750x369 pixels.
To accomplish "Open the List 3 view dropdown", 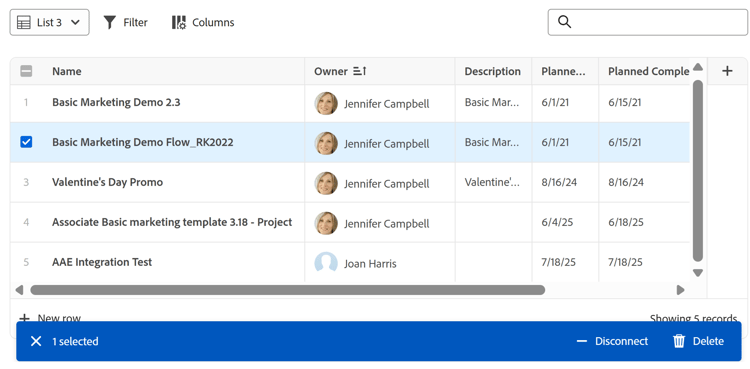I will coord(49,22).
